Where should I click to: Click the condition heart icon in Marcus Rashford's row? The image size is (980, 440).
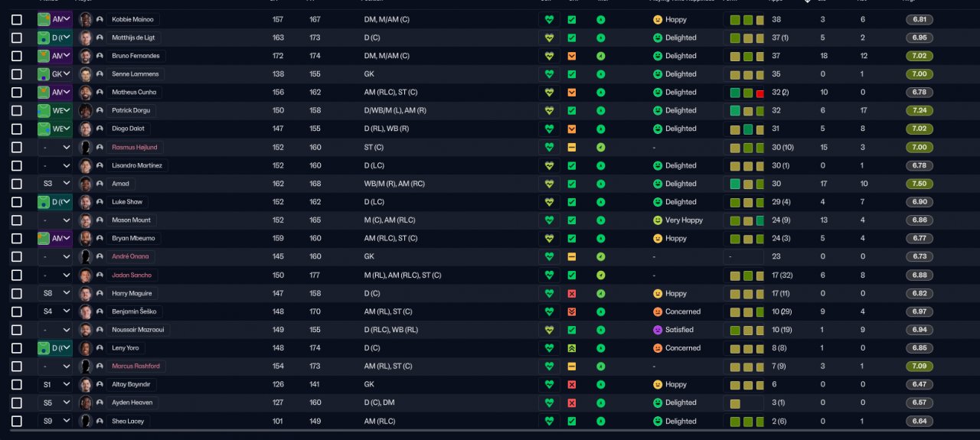pos(549,366)
